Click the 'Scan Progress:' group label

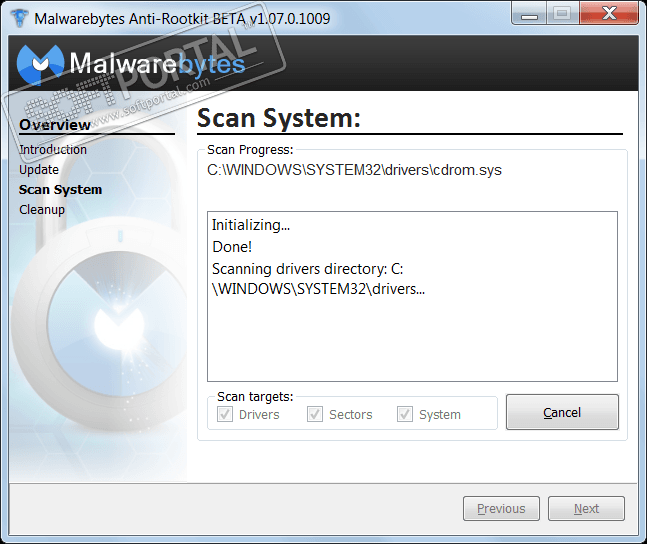(x=250, y=149)
